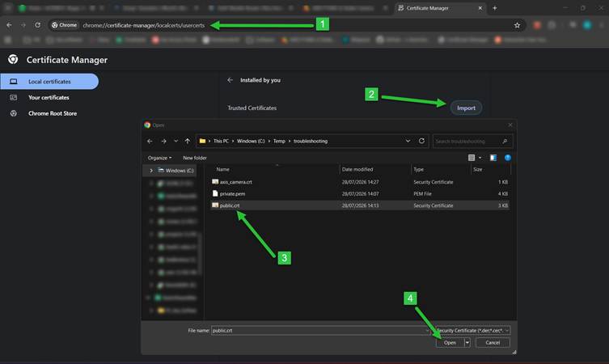Click the Cancel button

[493, 343]
